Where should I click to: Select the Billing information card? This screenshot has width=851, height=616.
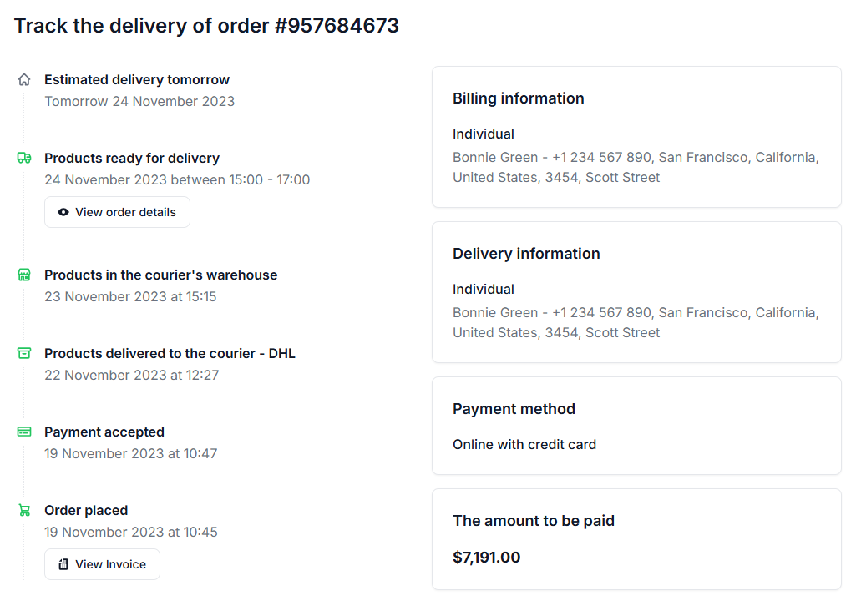(x=636, y=136)
